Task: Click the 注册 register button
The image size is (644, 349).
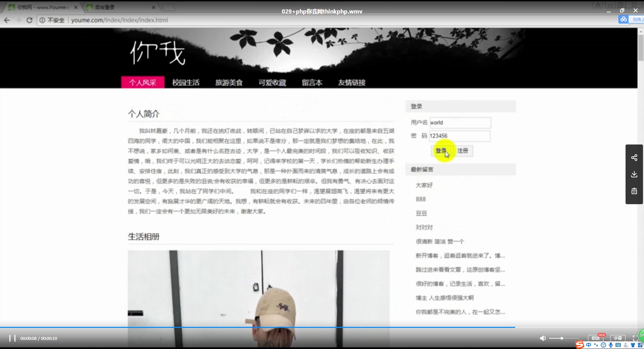Action: pyautogui.click(x=463, y=151)
